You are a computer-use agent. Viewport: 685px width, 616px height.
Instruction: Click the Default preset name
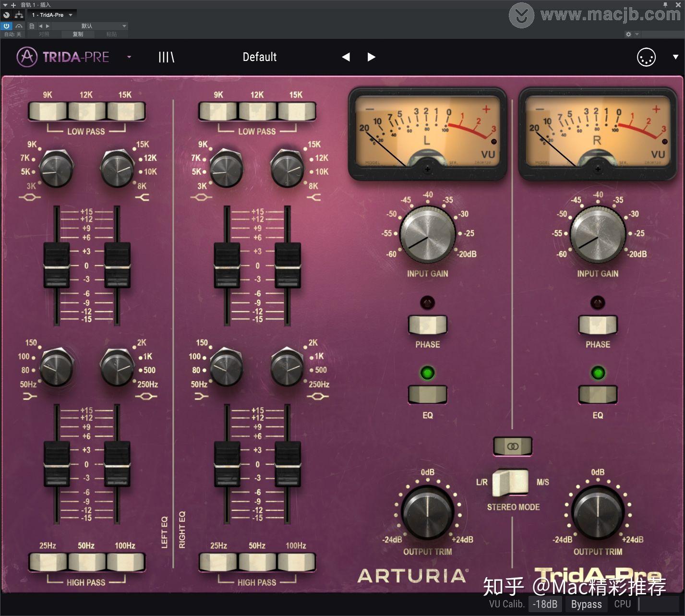[x=260, y=57]
